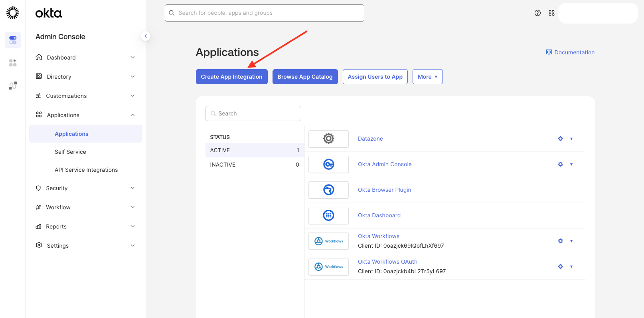The height and width of the screenshot is (318, 644).
Task: Click the Okta Admin Console key logo
Action: click(328, 164)
